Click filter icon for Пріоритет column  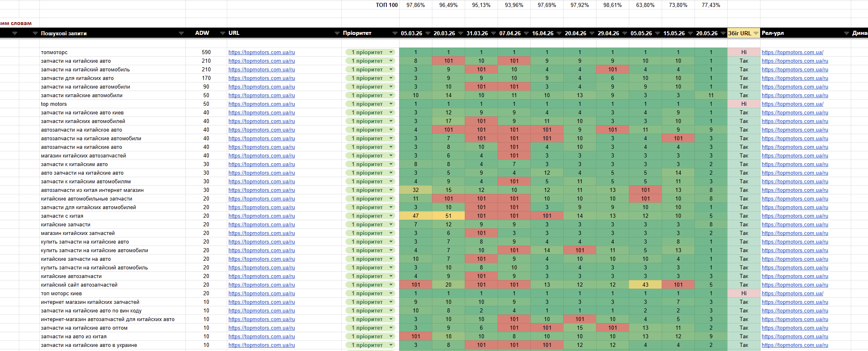click(395, 33)
